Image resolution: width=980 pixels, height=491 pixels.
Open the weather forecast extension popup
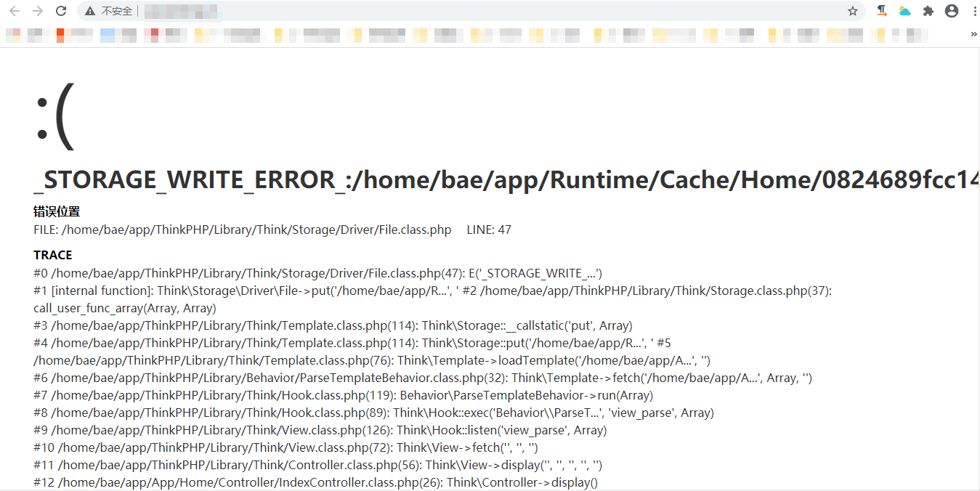pos(904,11)
